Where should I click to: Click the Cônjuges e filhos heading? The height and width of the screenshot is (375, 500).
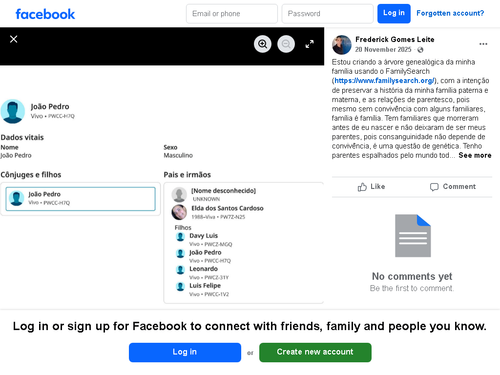pos(31,175)
